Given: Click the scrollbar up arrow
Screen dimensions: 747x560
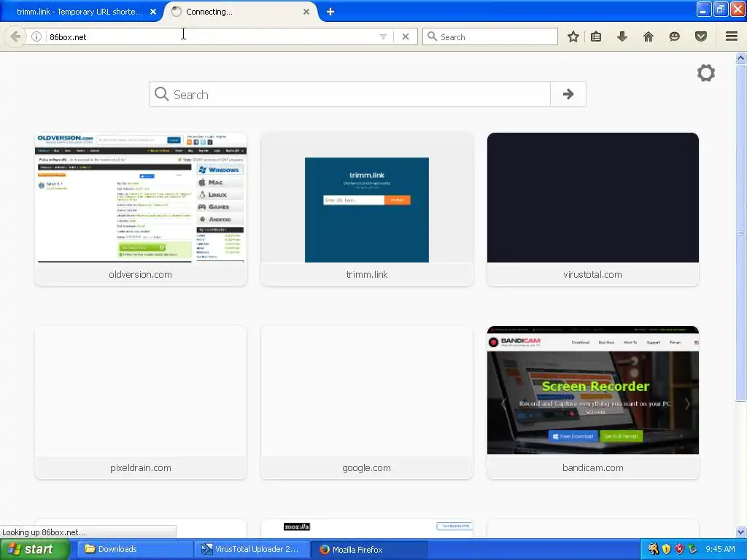Looking at the screenshot, I should [740, 58].
